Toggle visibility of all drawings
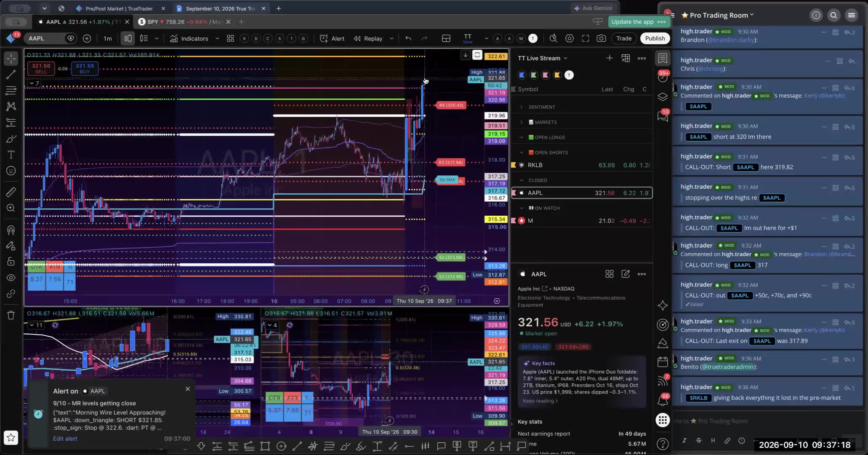This screenshot has height=455, width=868. click(11, 278)
